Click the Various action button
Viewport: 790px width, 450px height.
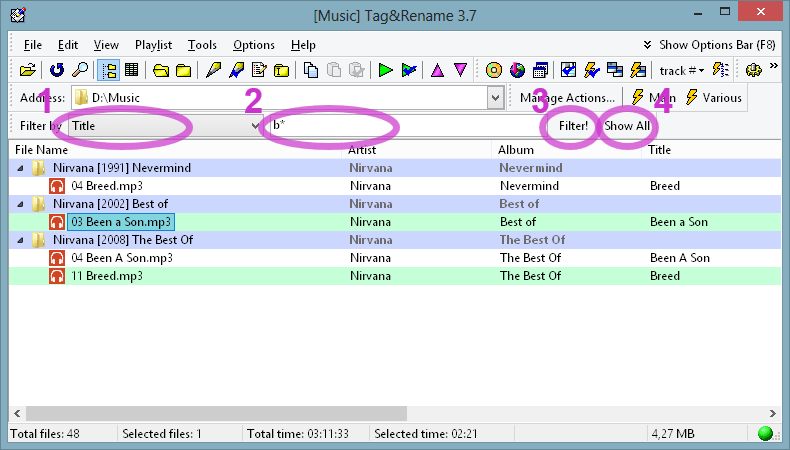[714, 98]
